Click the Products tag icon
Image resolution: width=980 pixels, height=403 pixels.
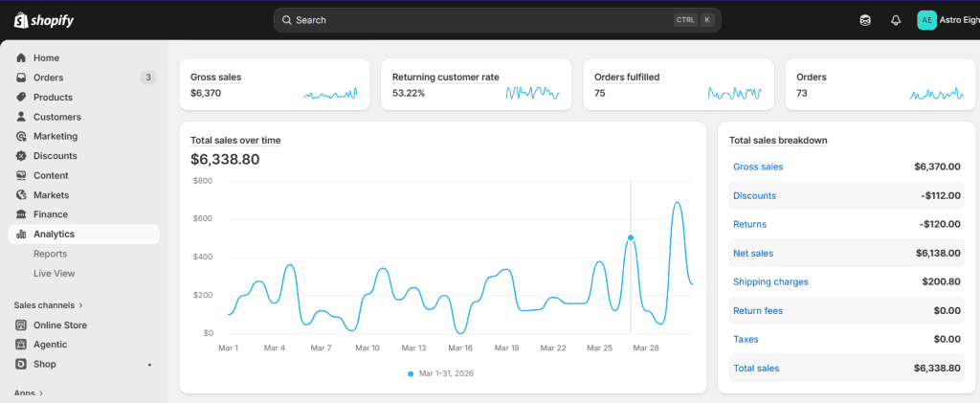pyautogui.click(x=21, y=97)
